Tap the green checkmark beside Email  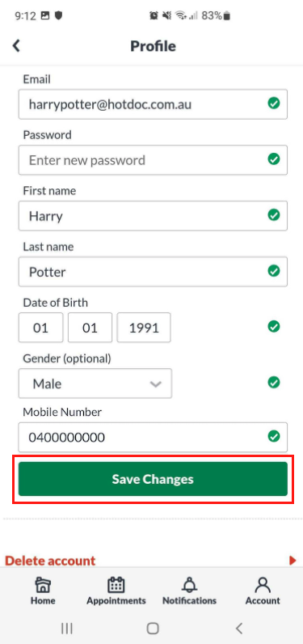pos(273,103)
